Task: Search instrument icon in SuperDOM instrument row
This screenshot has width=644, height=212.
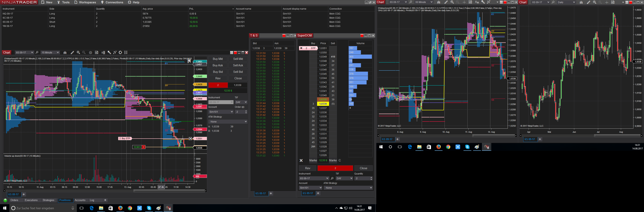Action: (332, 178)
